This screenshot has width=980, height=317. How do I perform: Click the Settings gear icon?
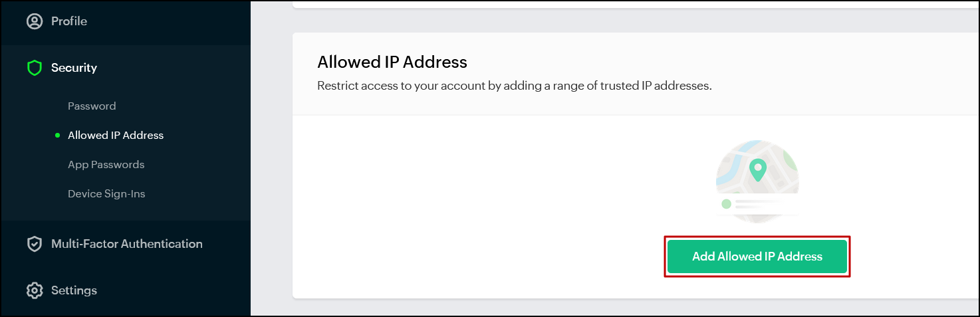[x=34, y=290]
